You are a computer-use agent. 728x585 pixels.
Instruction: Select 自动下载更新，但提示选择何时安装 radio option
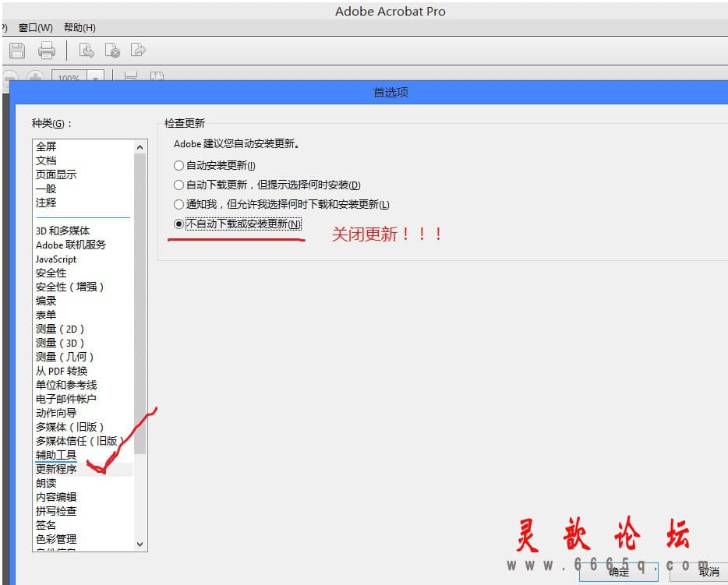tap(267, 185)
